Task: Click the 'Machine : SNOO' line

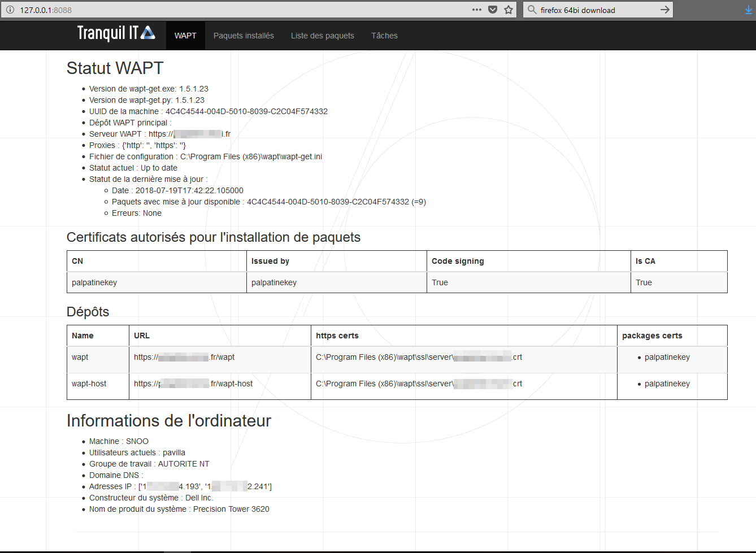Action: point(119,441)
